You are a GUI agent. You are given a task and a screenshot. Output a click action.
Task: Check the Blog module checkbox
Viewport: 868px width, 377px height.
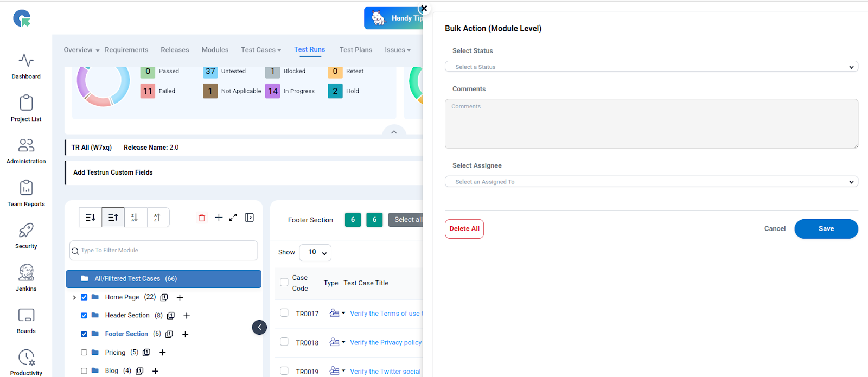tap(84, 371)
